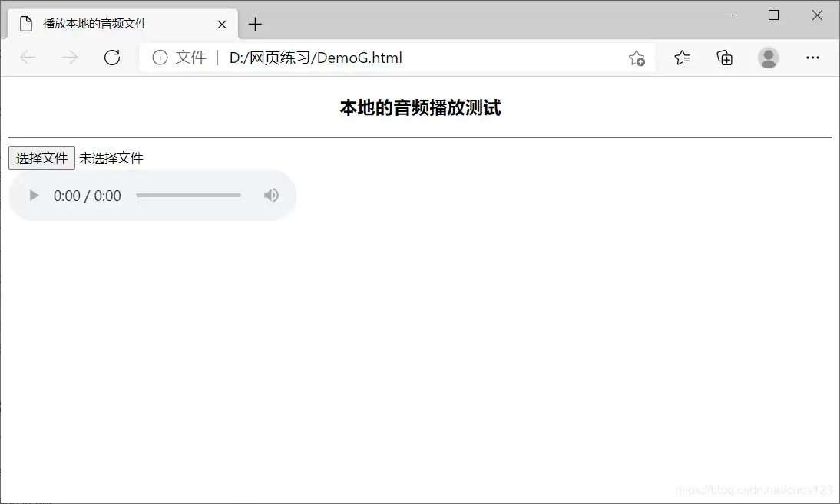
Task: Add this page to favorites
Action: pos(637,57)
